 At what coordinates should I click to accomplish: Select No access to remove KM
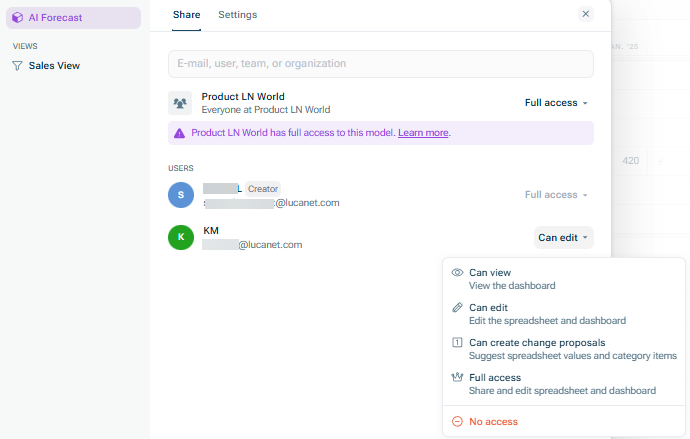click(564, 421)
